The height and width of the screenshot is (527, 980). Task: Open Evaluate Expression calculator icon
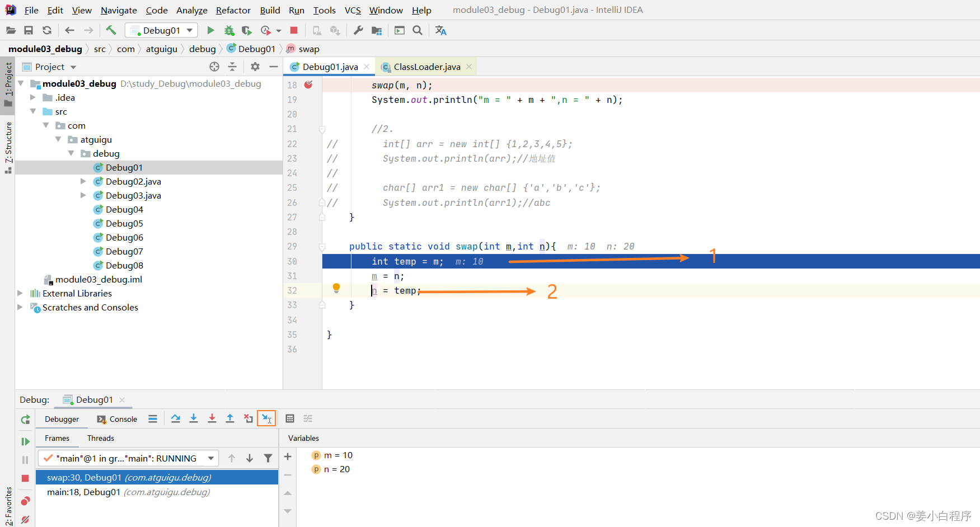point(290,418)
